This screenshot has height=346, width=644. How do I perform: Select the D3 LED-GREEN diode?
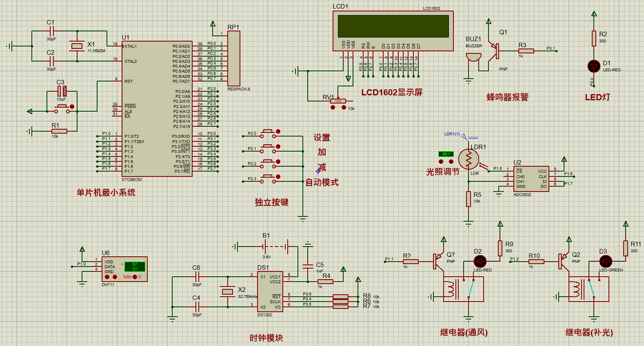tap(605, 261)
